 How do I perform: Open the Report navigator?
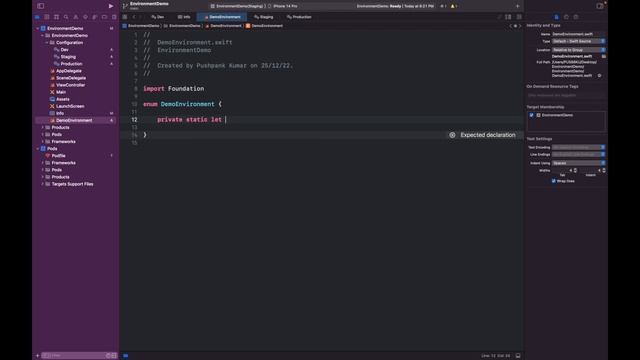tap(114, 17)
